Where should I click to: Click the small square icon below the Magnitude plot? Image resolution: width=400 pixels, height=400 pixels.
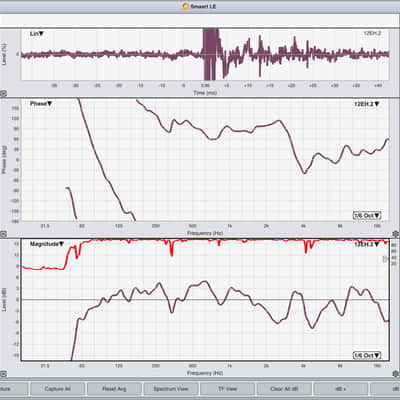3,374
